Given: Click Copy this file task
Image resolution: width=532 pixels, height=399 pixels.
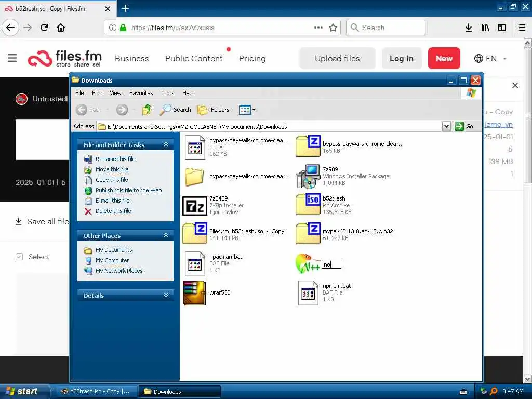Looking at the screenshot, I should coord(112,180).
